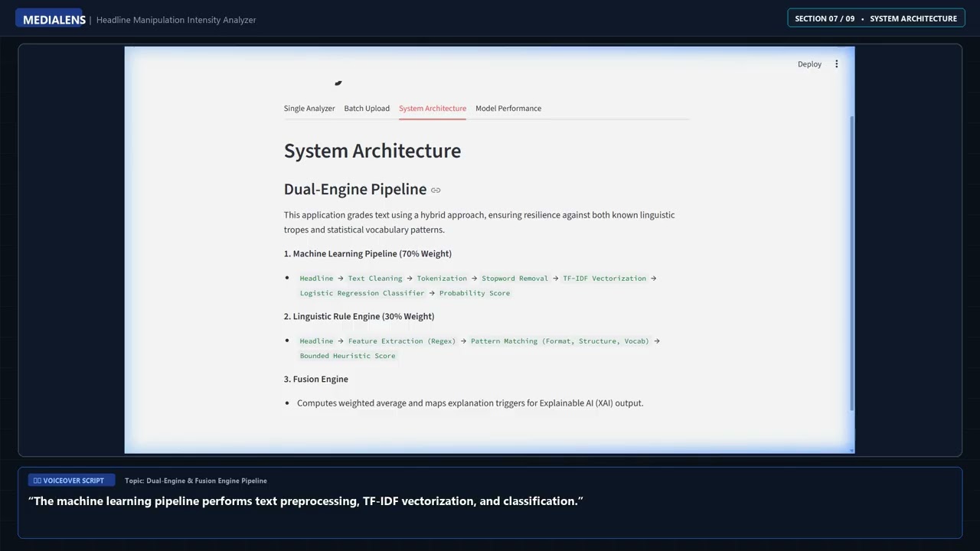The height and width of the screenshot is (551, 980).
Task: Click the "Bounded Heuristic Score" code chip
Action: [x=348, y=356]
